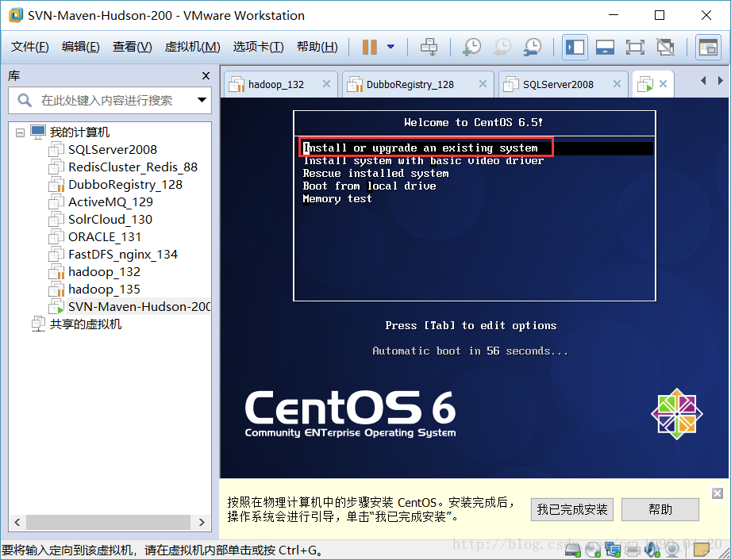Close the hadoop_132 tab
This screenshot has width=731, height=560.
(326, 84)
